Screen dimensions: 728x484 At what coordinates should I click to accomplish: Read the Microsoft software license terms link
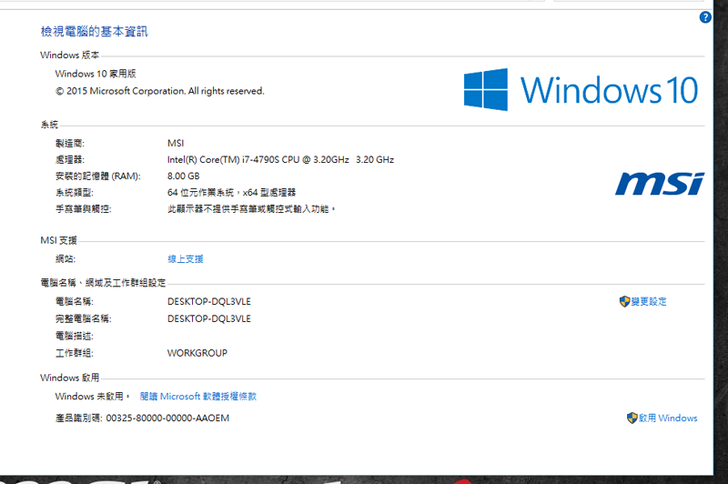click(198, 396)
